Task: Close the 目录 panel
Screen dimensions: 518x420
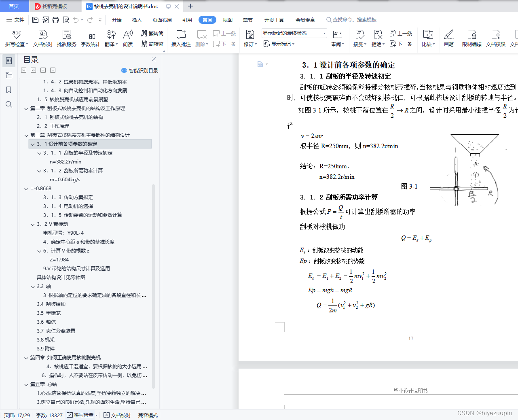Action: click(154, 59)
